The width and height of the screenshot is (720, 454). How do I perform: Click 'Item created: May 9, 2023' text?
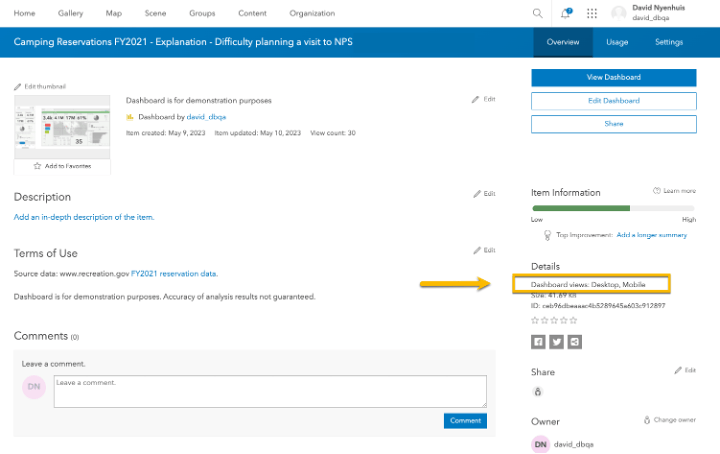click(x=166, y=133)
